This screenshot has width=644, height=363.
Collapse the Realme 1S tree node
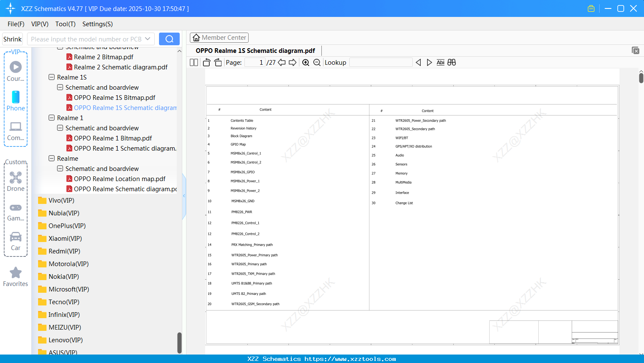coord(52,77)
